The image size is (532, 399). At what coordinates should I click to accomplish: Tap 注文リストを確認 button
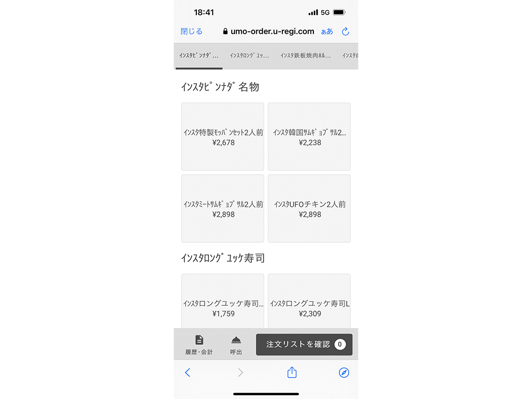tap(304, 345)
